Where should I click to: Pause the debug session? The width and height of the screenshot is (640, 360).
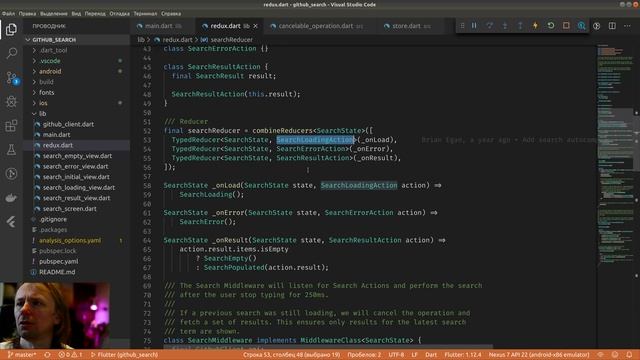click(474, 26)
